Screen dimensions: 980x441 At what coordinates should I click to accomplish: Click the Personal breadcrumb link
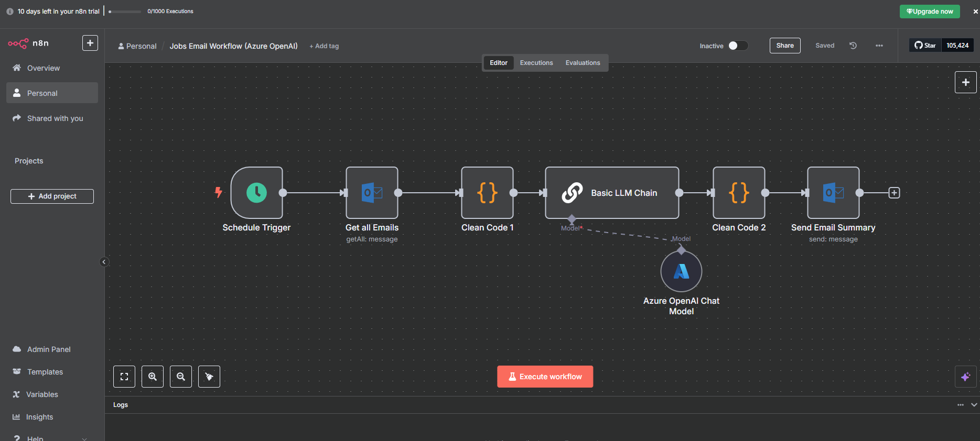[x=137, y=46]
